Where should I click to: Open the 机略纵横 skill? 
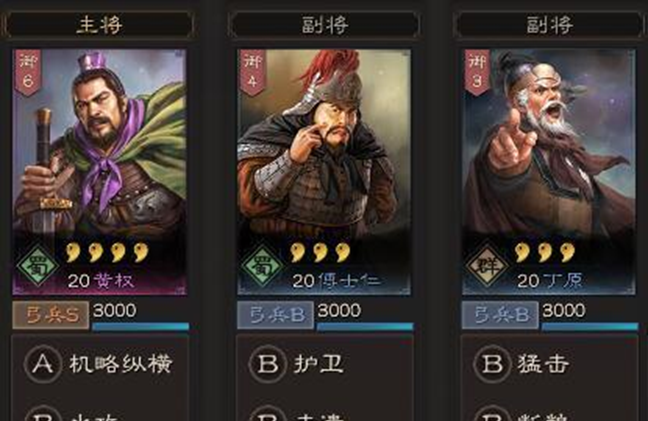point(120,364)
